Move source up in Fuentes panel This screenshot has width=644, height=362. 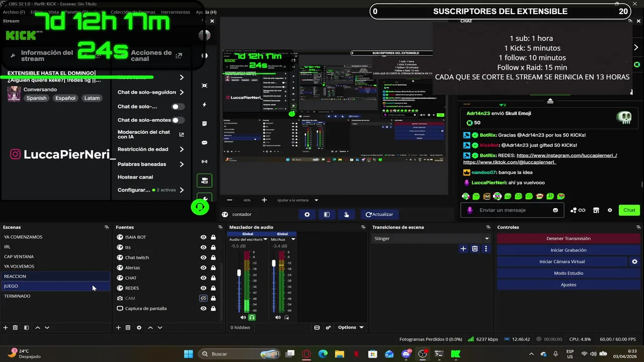coord(150,327)
